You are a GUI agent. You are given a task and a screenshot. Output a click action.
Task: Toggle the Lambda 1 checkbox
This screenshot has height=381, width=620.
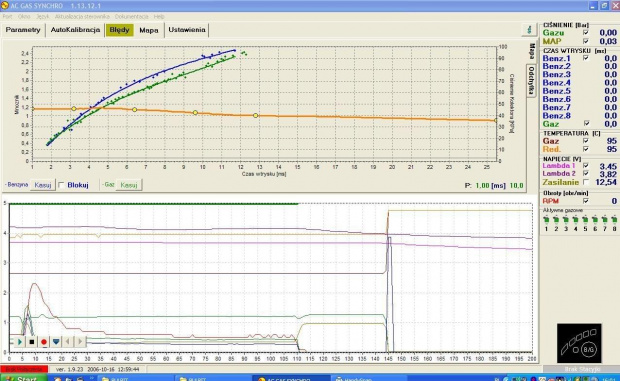tap(586, 166)
